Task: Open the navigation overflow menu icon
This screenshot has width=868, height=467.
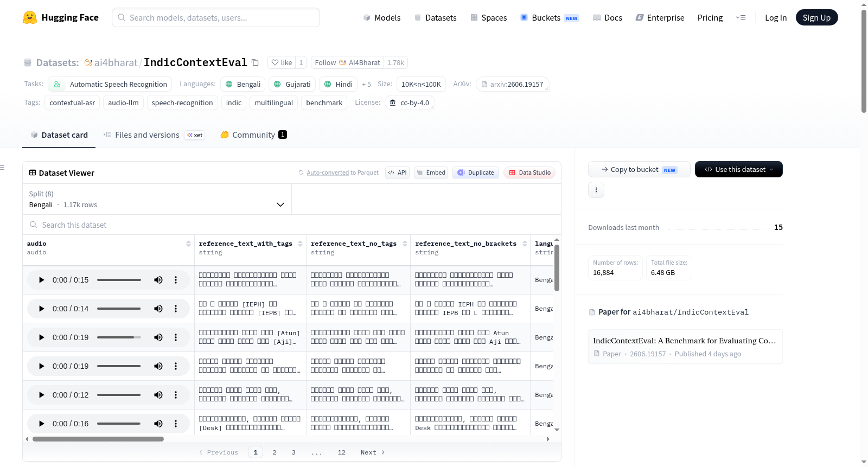Action: [741, 17]
